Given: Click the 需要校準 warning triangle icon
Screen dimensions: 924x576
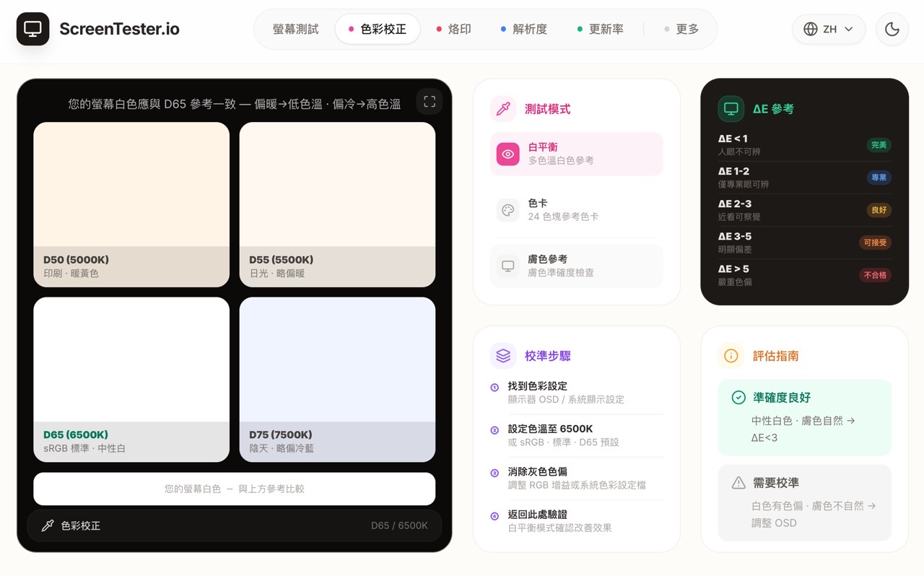Looking at the screenshot, I should click(x=738, y=483).
